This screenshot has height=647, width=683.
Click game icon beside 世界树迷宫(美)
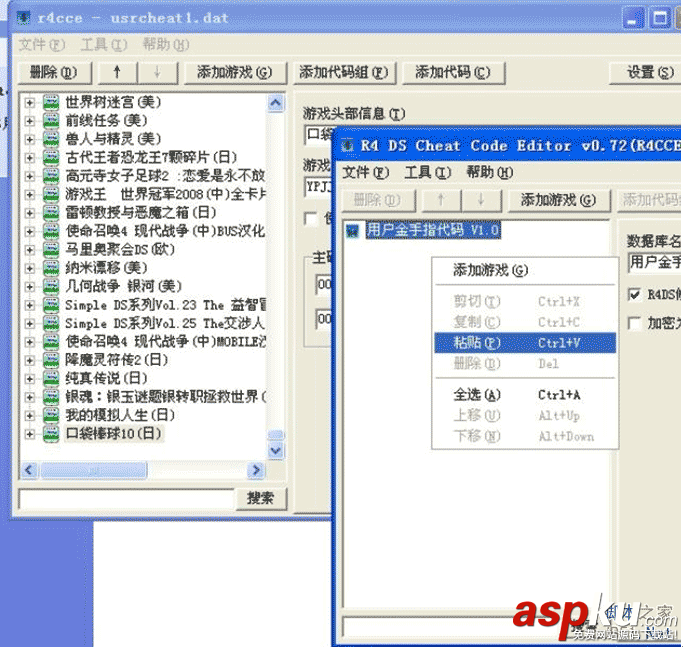click(51, 103)
